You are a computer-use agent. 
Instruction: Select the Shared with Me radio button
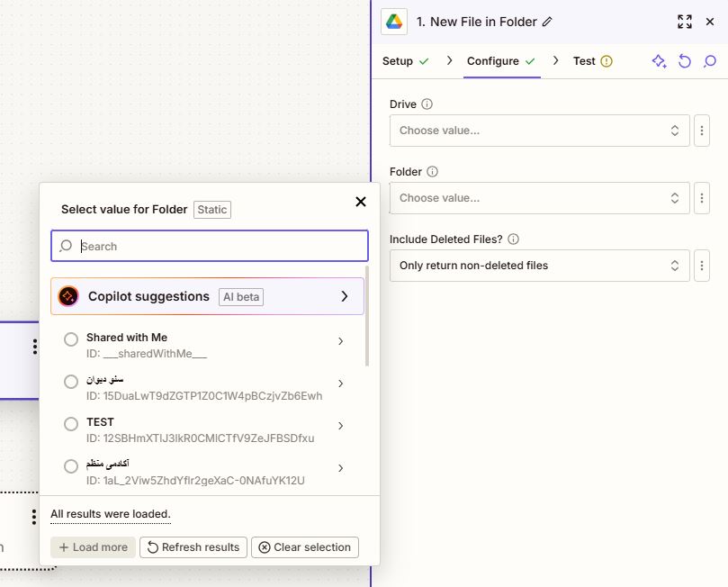click(71, 339)
